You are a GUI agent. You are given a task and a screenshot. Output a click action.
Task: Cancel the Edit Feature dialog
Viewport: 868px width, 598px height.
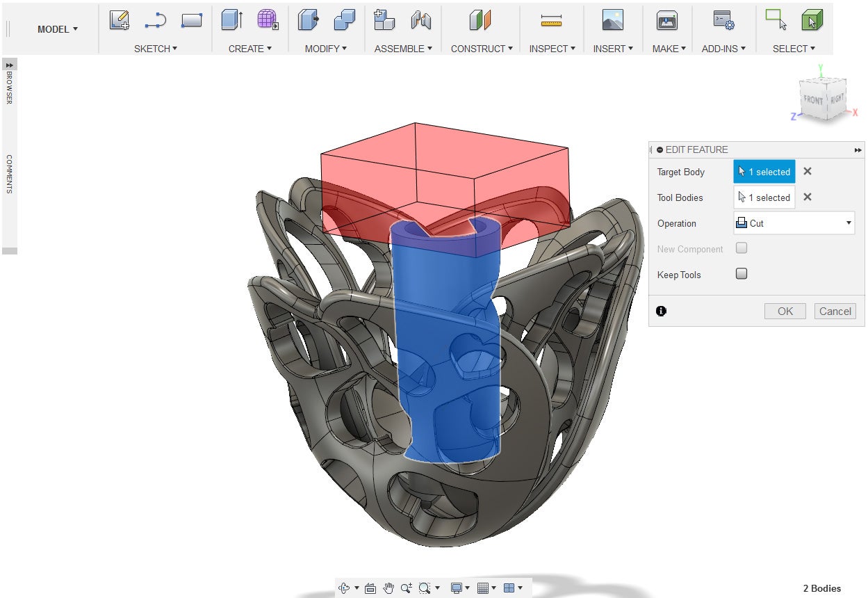(x=835, y=312)
